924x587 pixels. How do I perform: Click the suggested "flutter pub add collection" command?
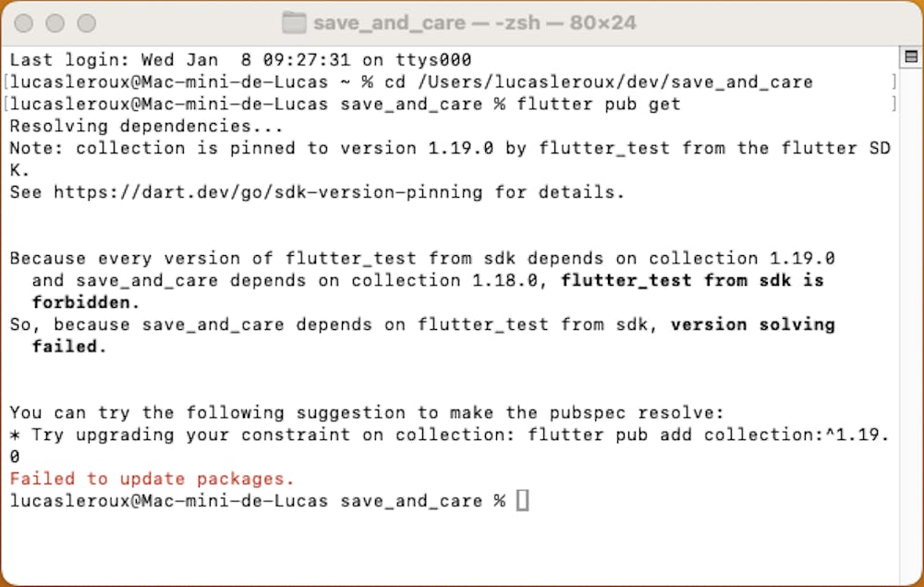(707, 434)
